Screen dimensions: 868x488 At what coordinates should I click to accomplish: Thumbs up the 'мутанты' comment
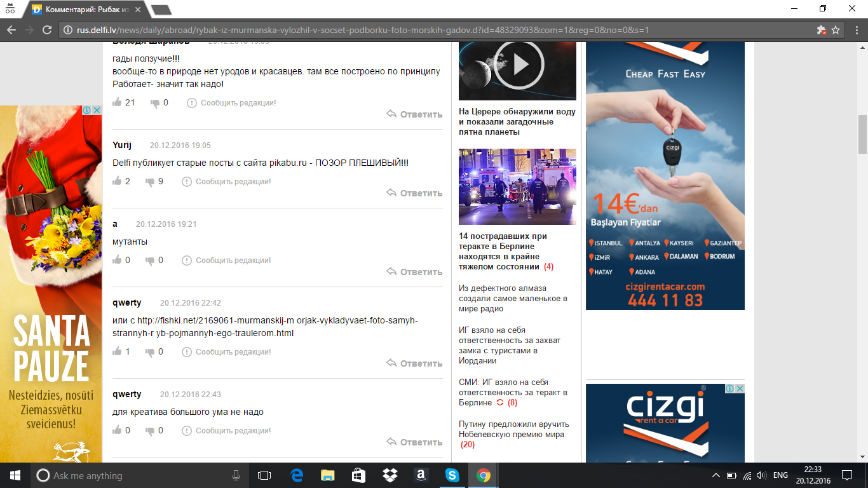tap(117, 260)
